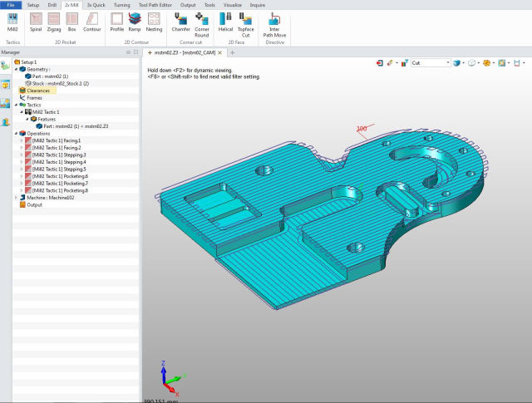Insert an Inter Path Move directive
This screenshot has height=403, width=532.
click(x=274, y=25)
